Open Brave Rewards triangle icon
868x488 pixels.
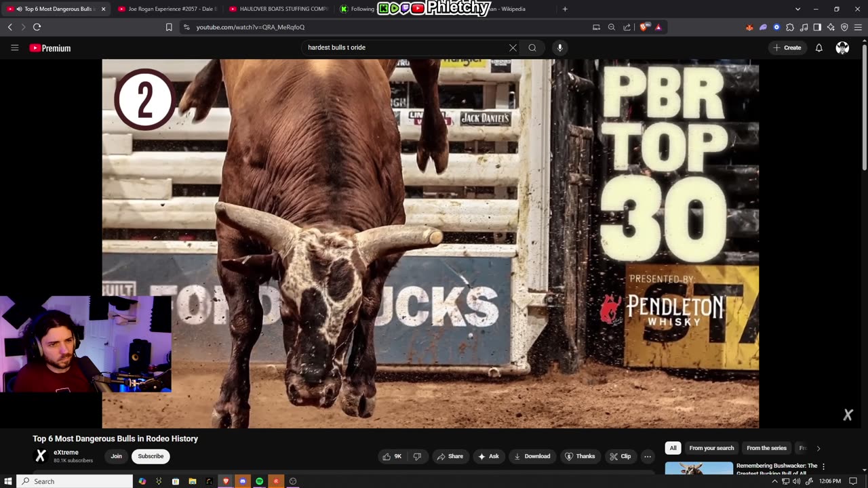(658, 27)
